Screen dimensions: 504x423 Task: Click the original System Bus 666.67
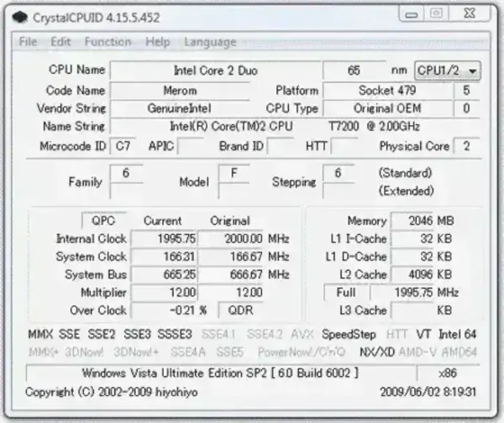(x=231, y=274)
